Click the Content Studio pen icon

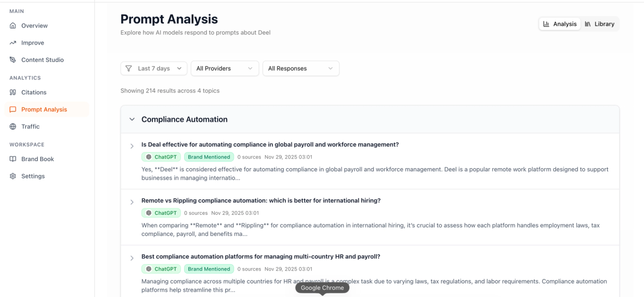tap(13, 60)
